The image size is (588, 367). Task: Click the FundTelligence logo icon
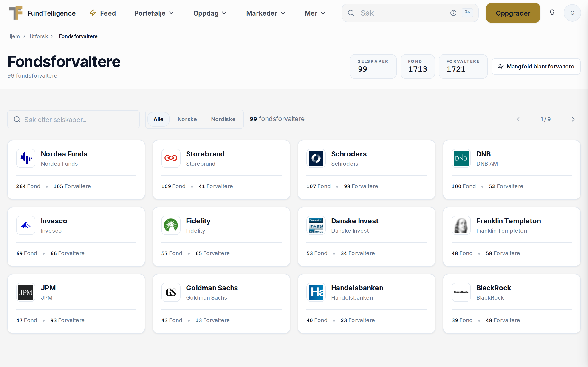[x=16, y=13]
